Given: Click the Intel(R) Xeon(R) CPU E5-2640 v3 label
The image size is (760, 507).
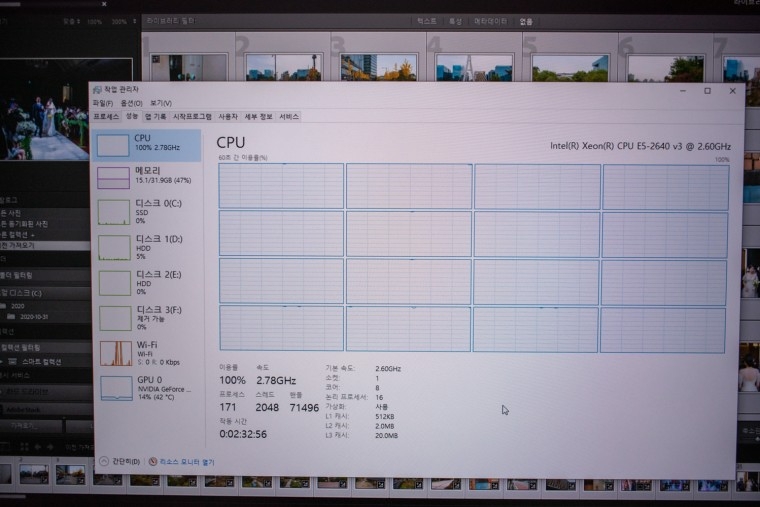Looking at the screenshot, I should pyautogui.click(x=640, y=146).
